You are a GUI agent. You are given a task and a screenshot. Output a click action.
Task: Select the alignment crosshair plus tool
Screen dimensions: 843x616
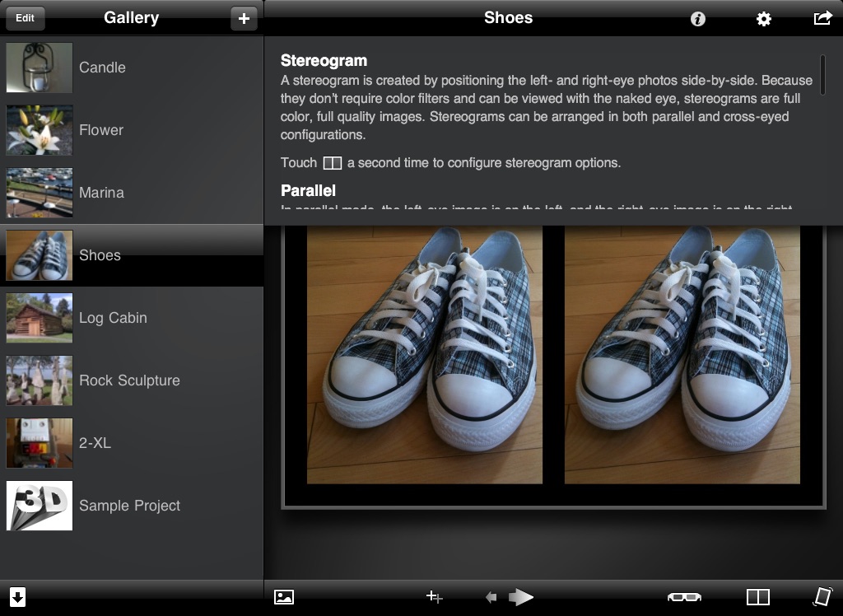(435, 596)
